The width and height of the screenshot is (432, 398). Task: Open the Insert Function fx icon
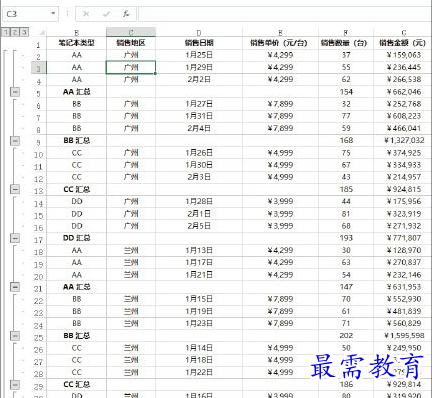pos(126,14)
